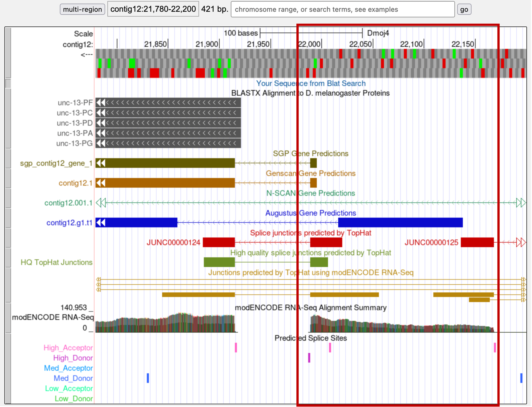Click the unc-13-PG dark alignment block

coord(168,143)
